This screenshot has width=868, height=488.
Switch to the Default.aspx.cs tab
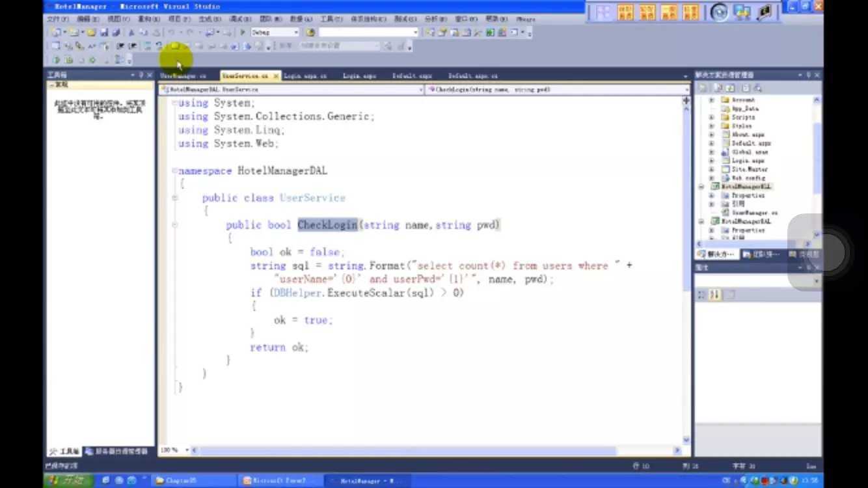point(473,76)
